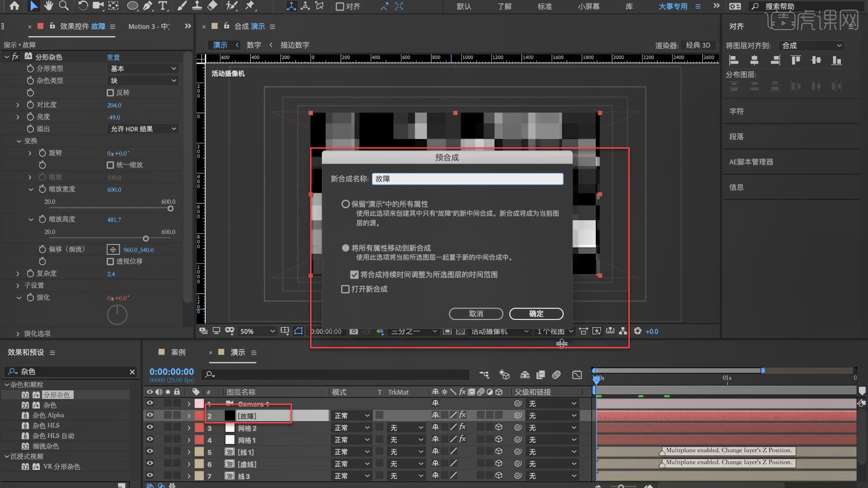
Task: Click the Home icon in toolbar
Action: (x=14, y=6)
